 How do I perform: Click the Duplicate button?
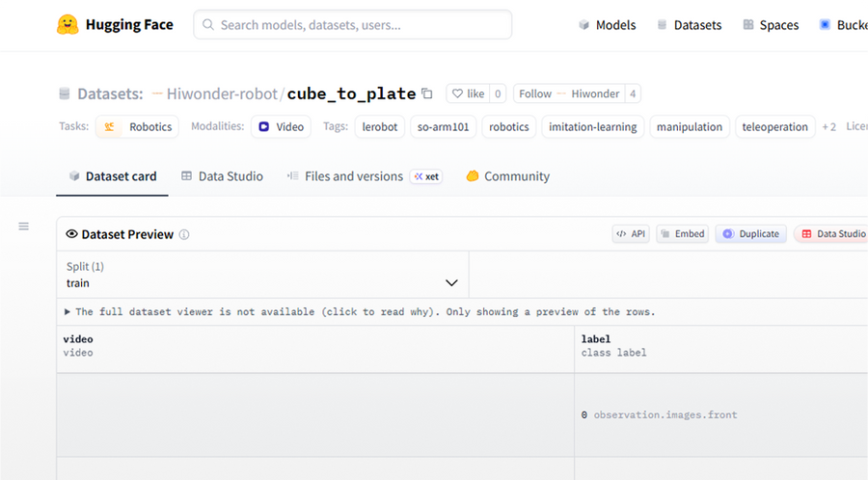(750, 234)
